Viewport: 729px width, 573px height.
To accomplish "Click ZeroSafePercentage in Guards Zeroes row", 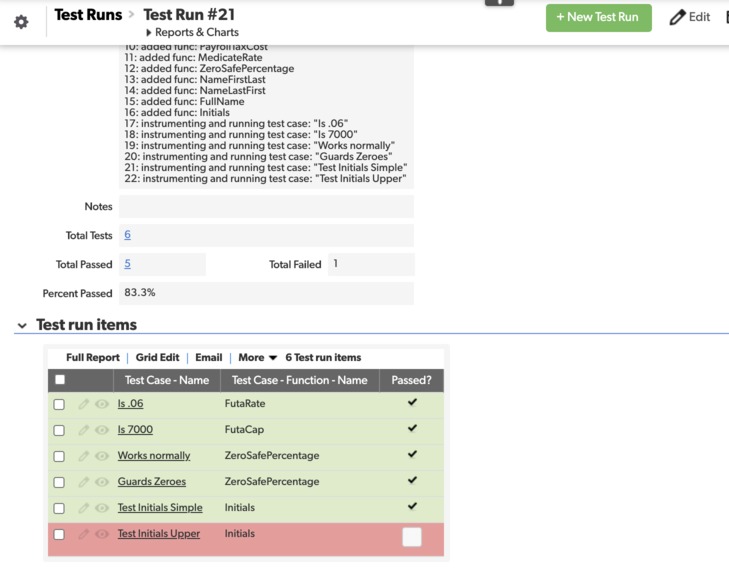I will 272,482.
